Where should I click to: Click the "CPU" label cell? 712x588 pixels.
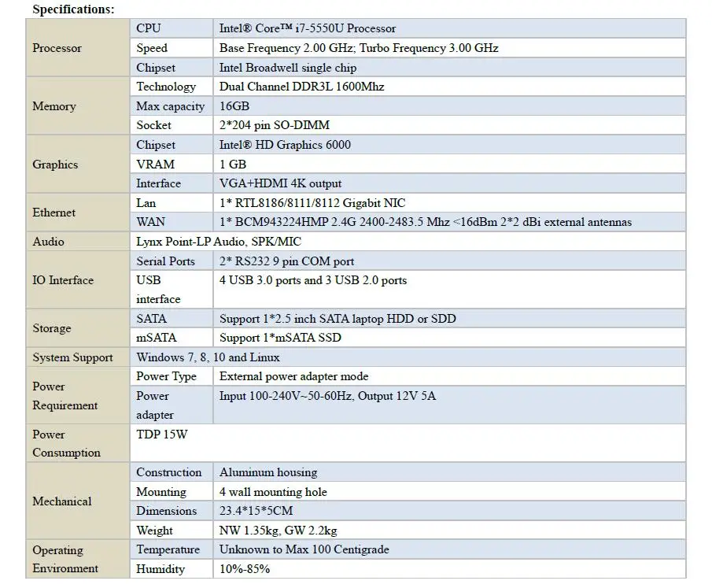tap(172, 28)
